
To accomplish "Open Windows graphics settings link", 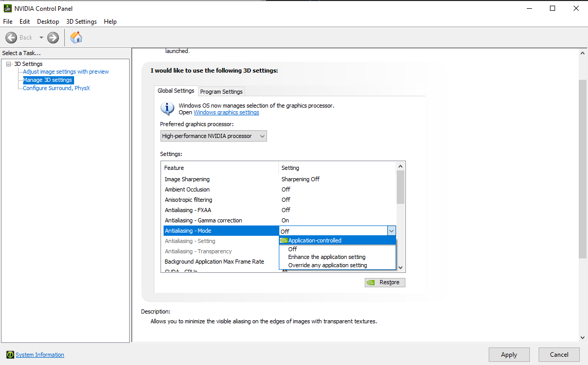I will 226,112.
